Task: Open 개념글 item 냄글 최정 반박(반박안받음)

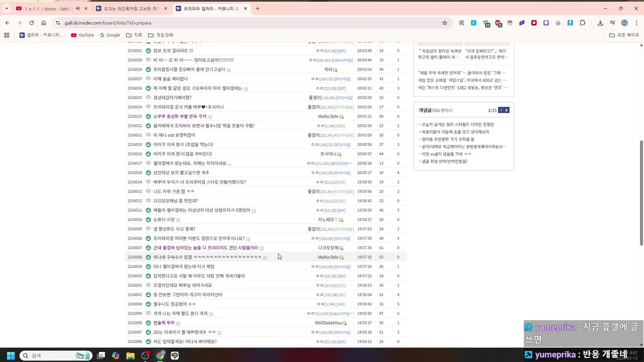Action: click(445, 161)
